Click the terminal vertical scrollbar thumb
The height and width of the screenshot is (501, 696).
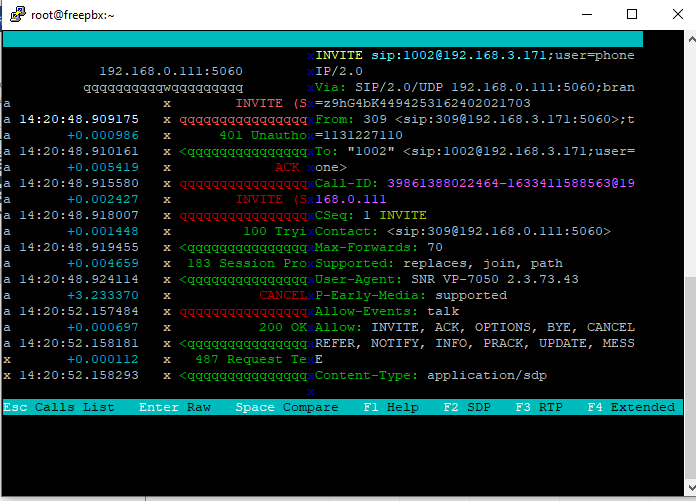point(691,378)
